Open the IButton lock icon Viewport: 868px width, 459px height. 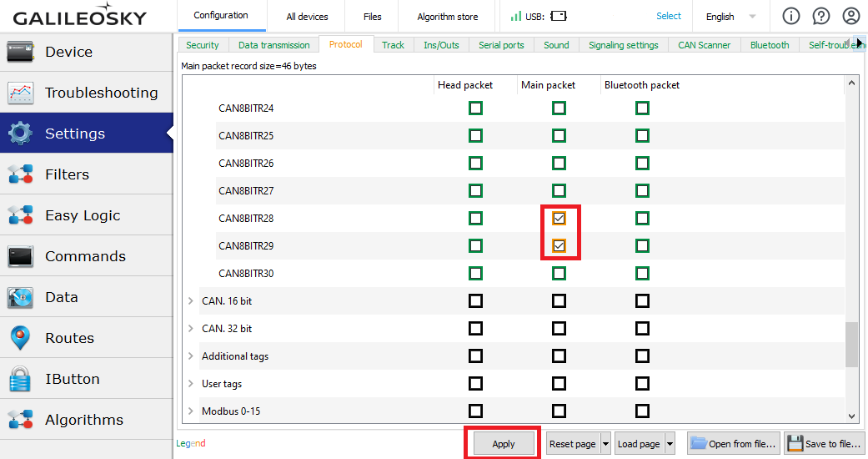(21, 379)
